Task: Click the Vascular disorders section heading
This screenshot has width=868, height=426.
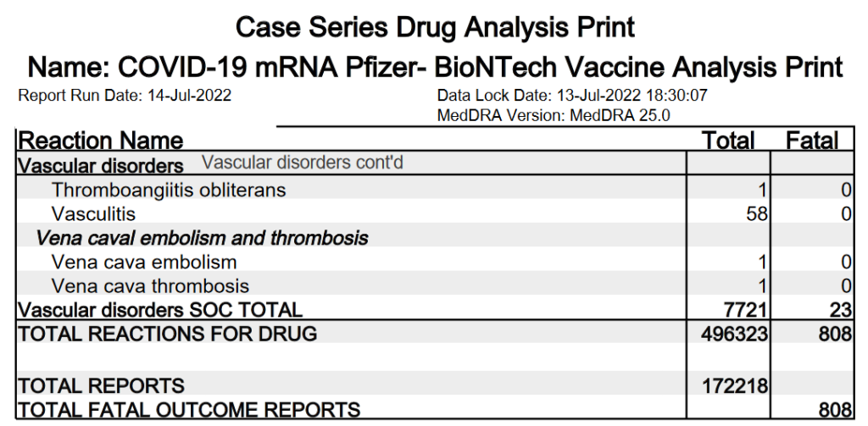Action: pos(101,165)
